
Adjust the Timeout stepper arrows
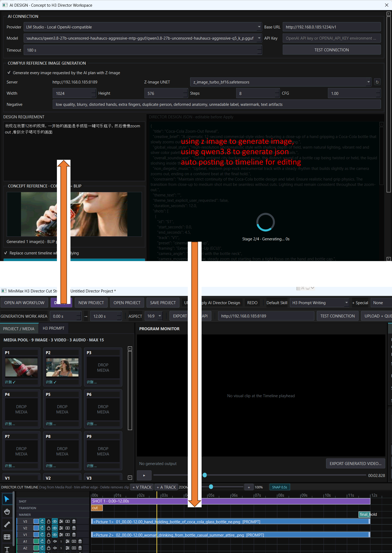pos(259,50)
